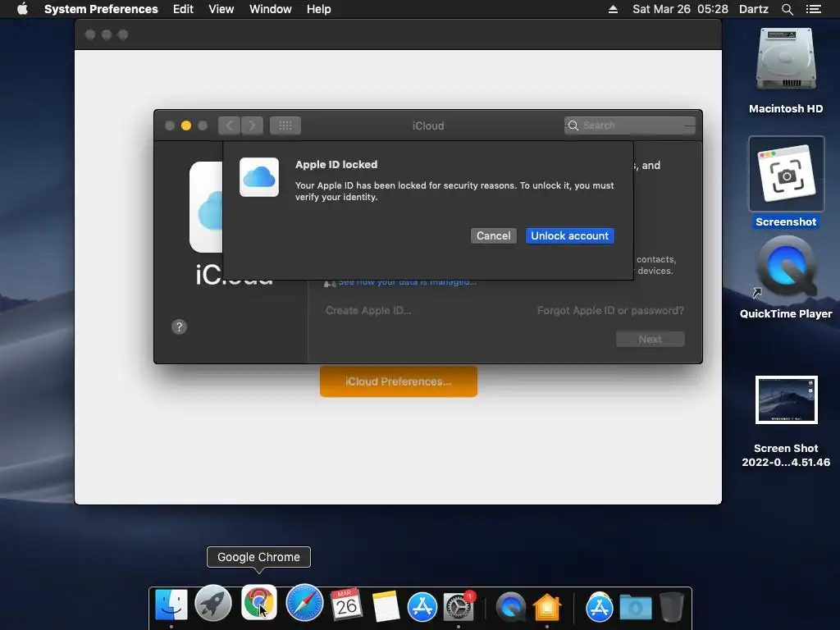
Task: Open See how your data is managed link
Action: (407, 282)
